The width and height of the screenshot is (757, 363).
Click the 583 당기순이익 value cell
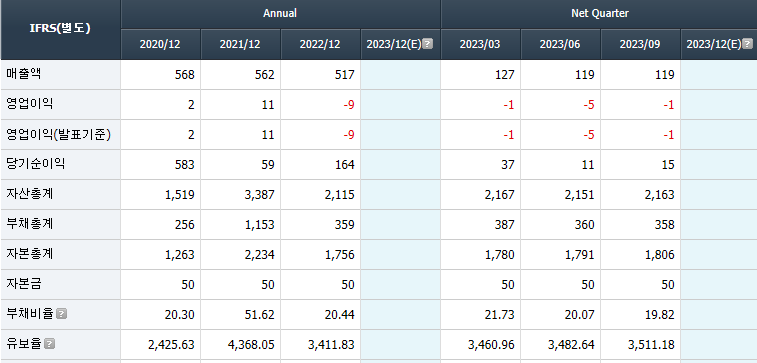(x=160, y=165)
